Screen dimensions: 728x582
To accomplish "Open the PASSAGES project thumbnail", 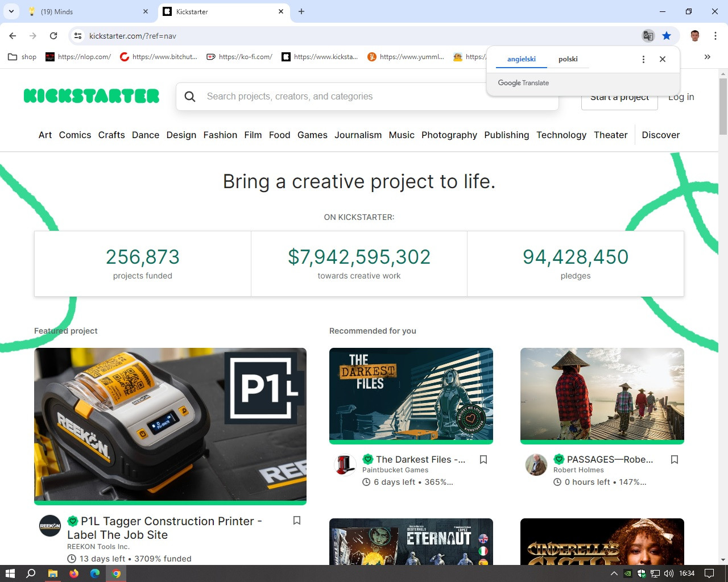I will point(602,394).
